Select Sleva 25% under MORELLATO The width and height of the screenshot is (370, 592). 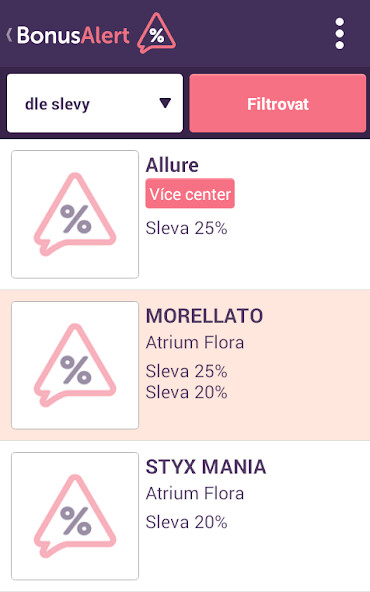point(187,371)
